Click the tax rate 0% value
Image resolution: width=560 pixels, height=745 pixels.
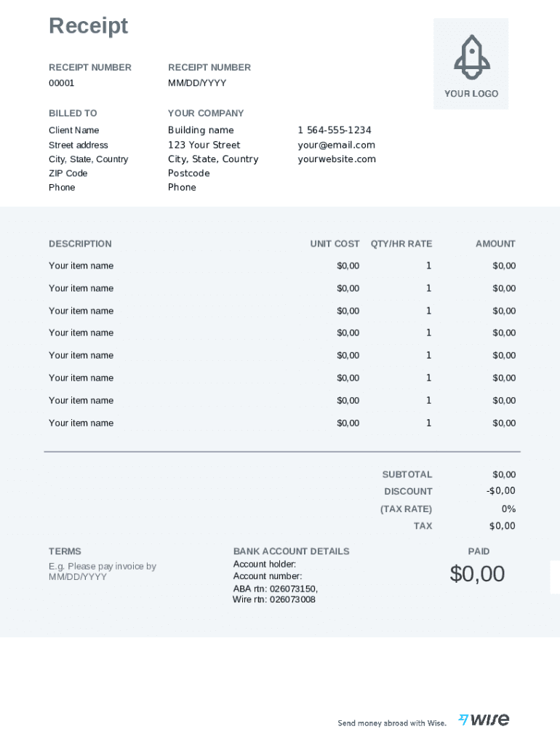pyautogui.click(x=508, y=509)
